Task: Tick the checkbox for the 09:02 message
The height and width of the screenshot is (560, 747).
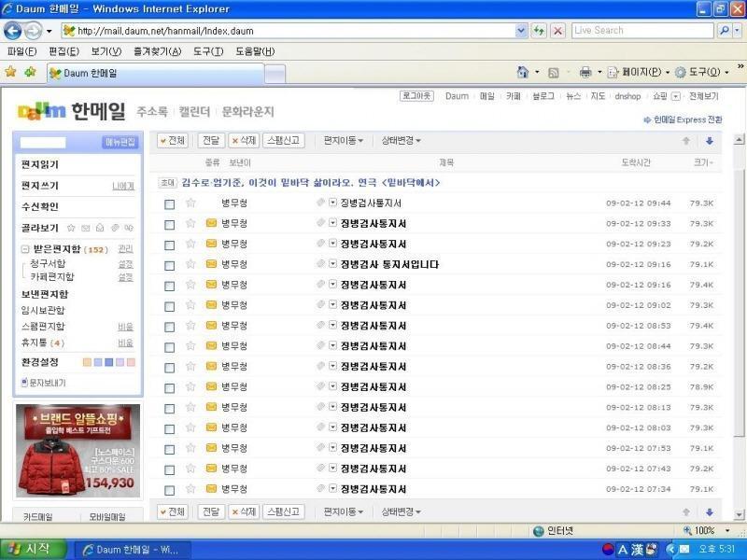Action: 169,307
